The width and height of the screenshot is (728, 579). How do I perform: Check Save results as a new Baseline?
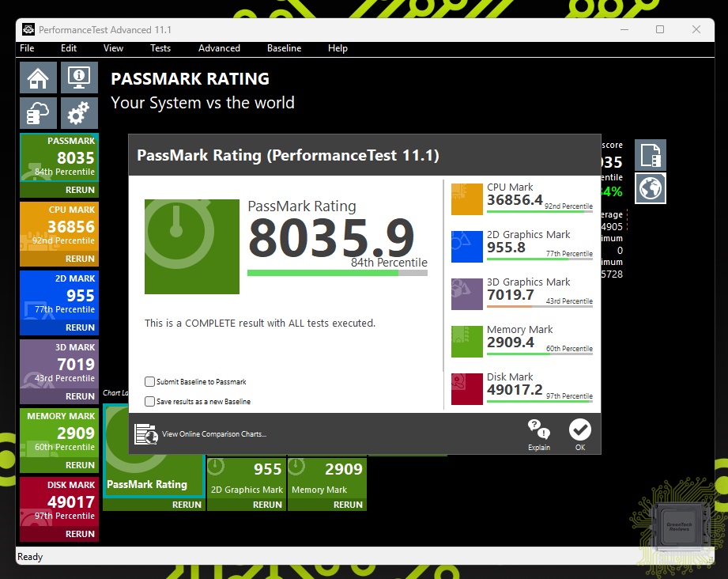coord(150,401)
